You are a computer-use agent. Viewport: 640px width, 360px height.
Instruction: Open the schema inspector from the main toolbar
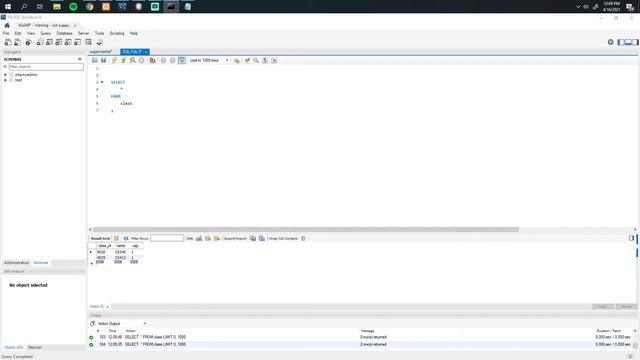tap(28, 42)
